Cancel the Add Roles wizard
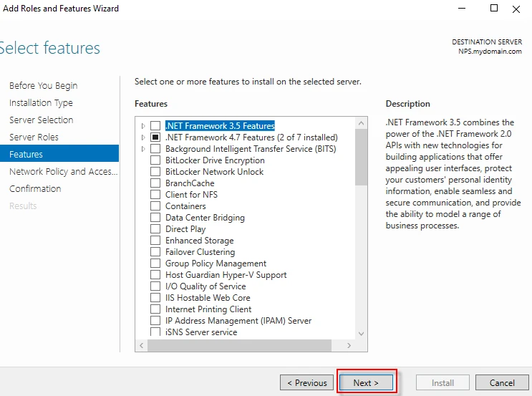 coord(502,383)
